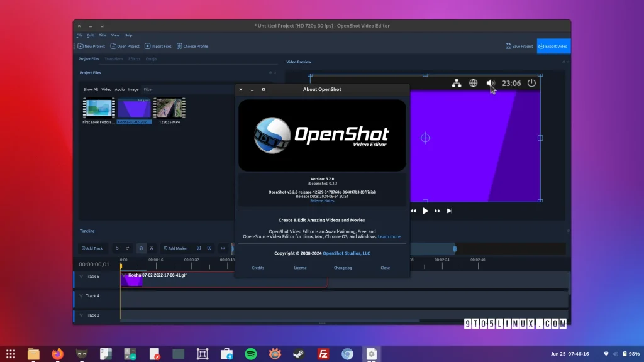Click the center playhead on timeline icon

(223, 248)
